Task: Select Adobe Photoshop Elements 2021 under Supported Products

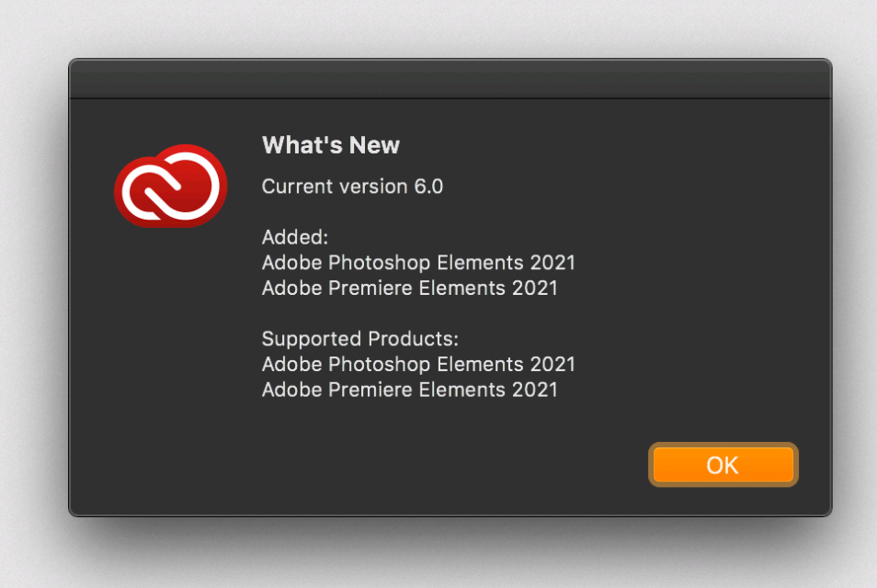Action: [418, 365]
